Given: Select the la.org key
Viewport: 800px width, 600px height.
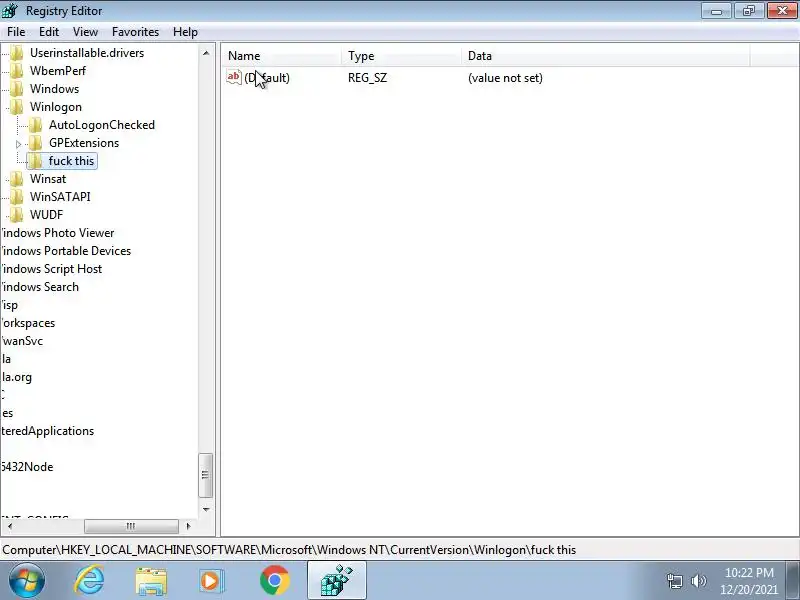Looking at the screenshot, I should (17, 377).
